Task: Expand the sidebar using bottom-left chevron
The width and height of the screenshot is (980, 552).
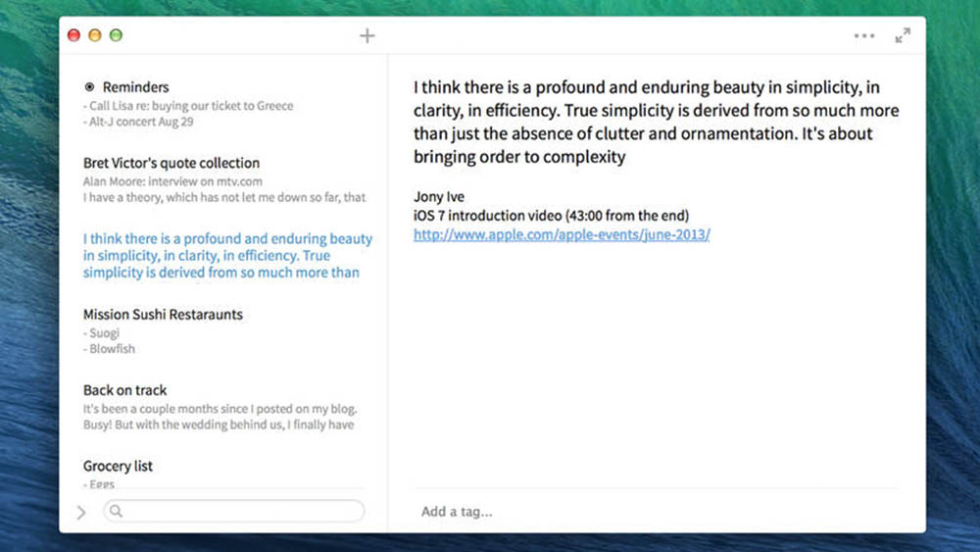Action: tap(81, 512)
